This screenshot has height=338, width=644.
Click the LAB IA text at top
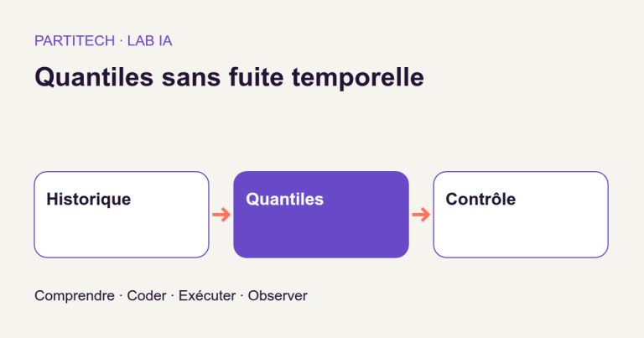[x=149, y=41]
